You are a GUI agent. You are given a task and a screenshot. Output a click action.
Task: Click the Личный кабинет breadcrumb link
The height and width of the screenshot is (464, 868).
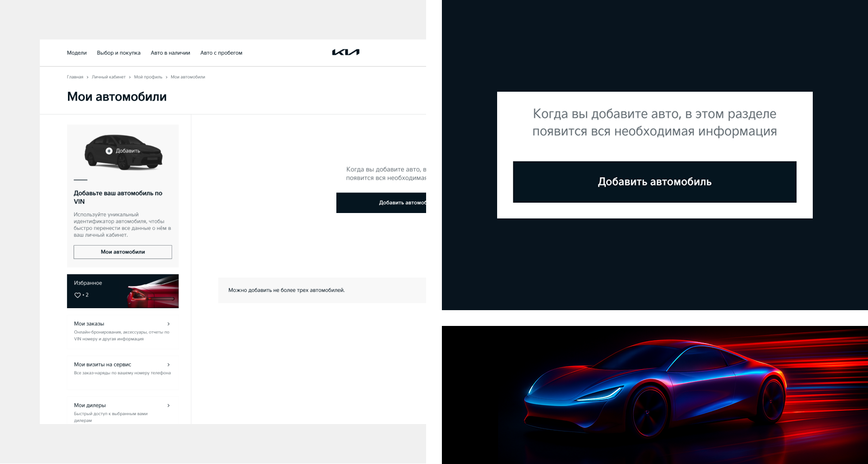pyautogui.click(x=108, y=77)
